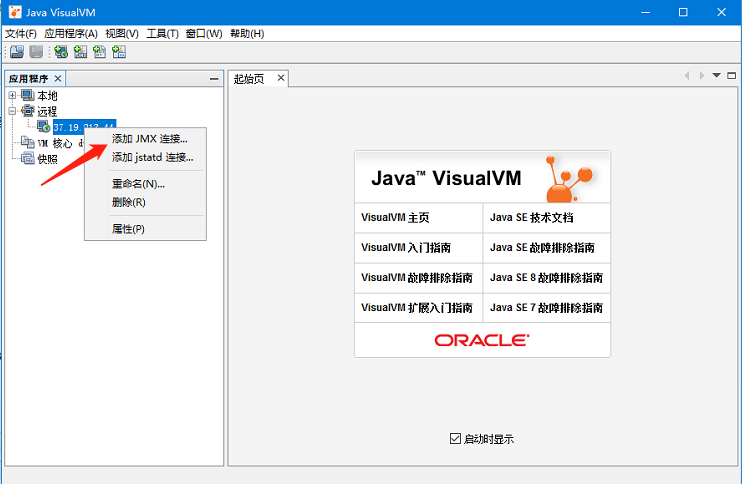Viewport: 742px width, 484px height.
Task: Open the Java SE 7 故障排除指南 link
Action: [x=547, y=308]
